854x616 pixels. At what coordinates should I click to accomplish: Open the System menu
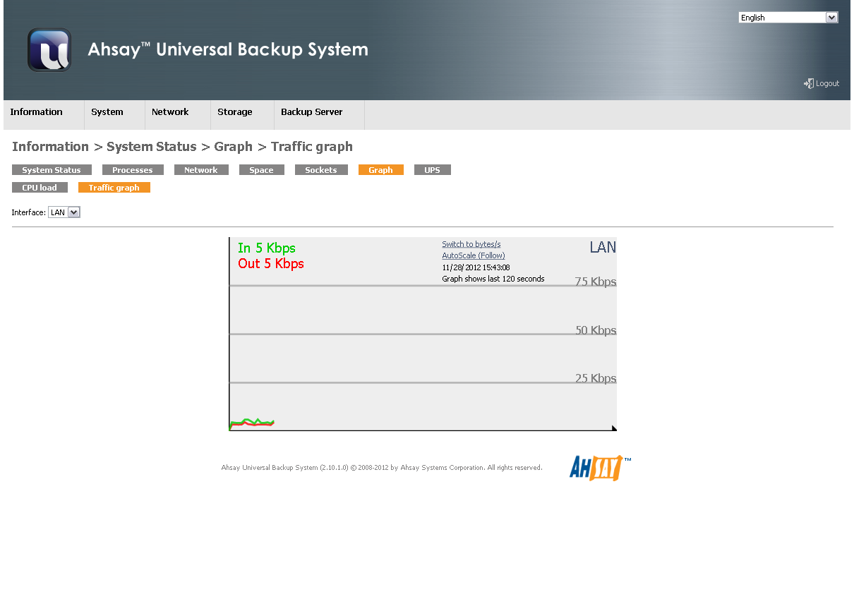coord(107,112)
